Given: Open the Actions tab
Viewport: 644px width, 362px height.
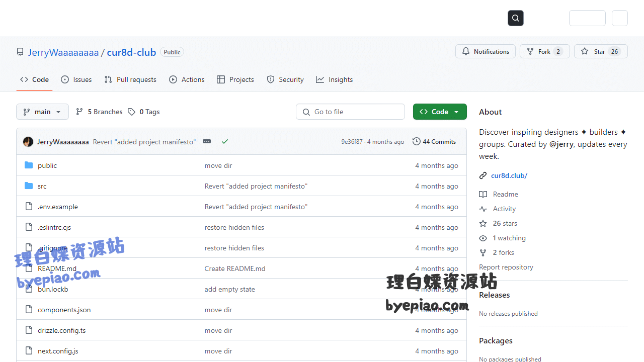Looking at the screenshot, I should tap(187, 79).
